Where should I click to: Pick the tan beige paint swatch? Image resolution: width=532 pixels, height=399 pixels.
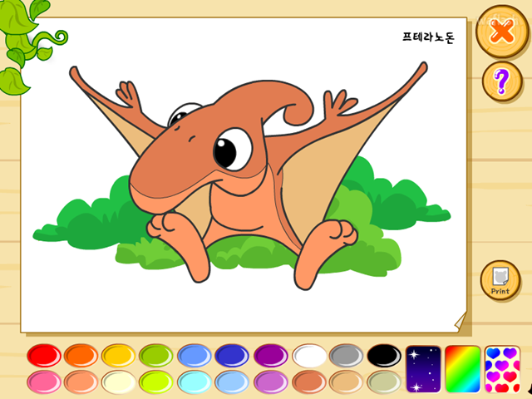(346, 382)
